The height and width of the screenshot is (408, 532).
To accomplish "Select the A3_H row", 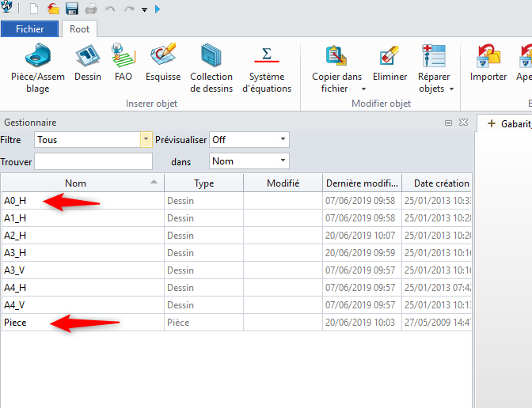I will coord(237,253).
